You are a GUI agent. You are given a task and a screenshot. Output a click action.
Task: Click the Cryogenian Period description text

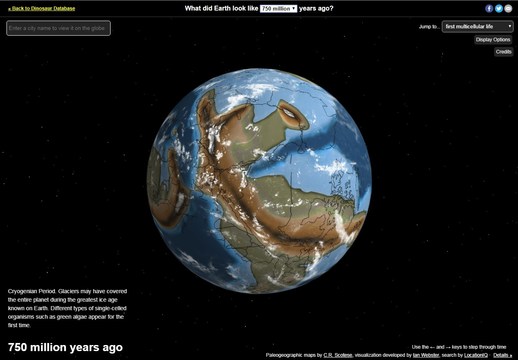click(67, 308)
